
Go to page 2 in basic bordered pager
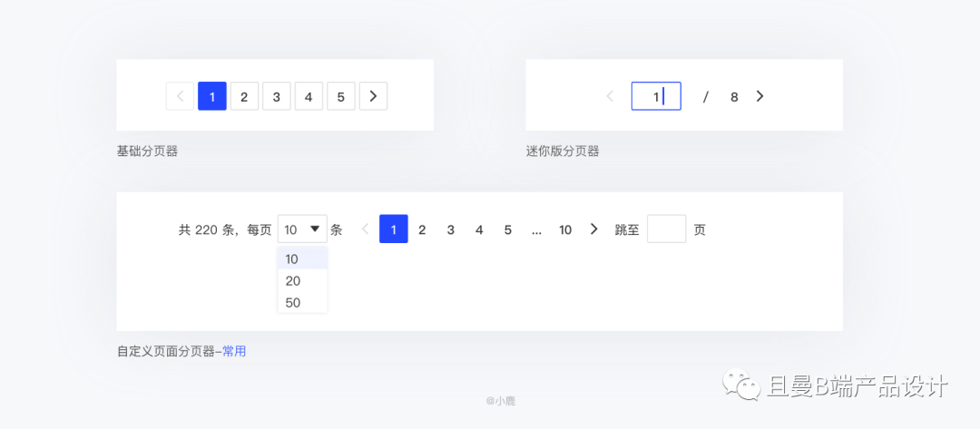244,96
